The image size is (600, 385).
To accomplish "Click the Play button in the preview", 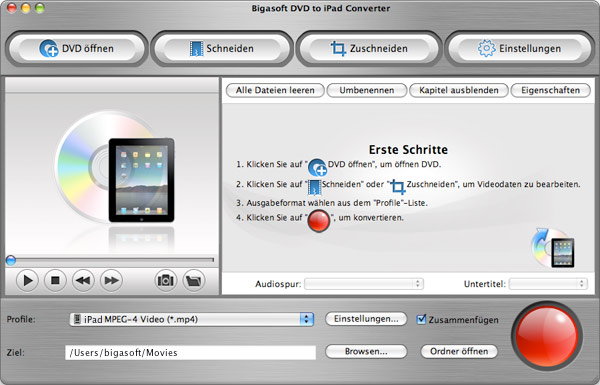I will tap(27, 281).
